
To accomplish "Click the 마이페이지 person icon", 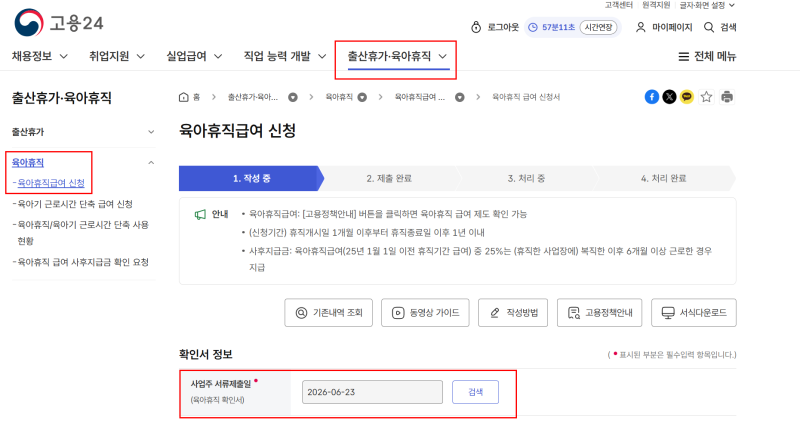I will pyautogui.click(x=640, y=27).
